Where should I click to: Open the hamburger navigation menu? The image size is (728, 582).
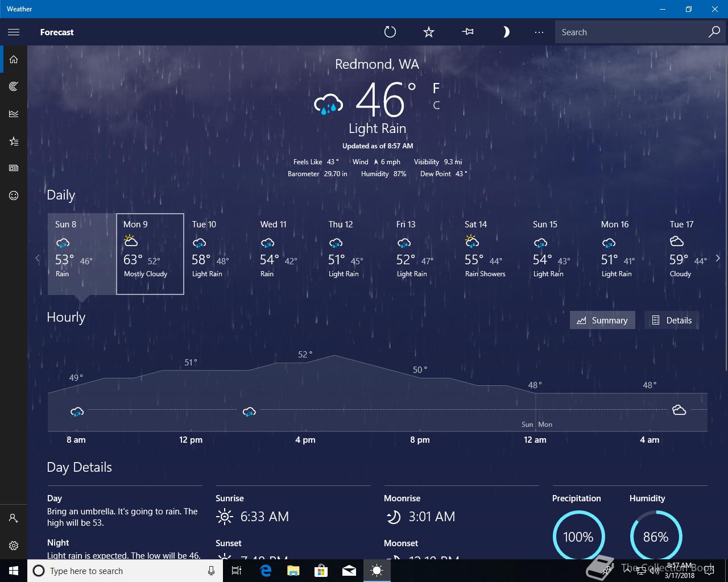(14, 32)
